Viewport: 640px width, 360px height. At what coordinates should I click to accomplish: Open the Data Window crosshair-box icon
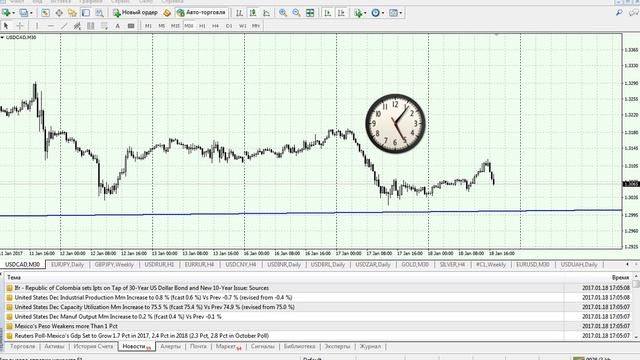point(59,13)
